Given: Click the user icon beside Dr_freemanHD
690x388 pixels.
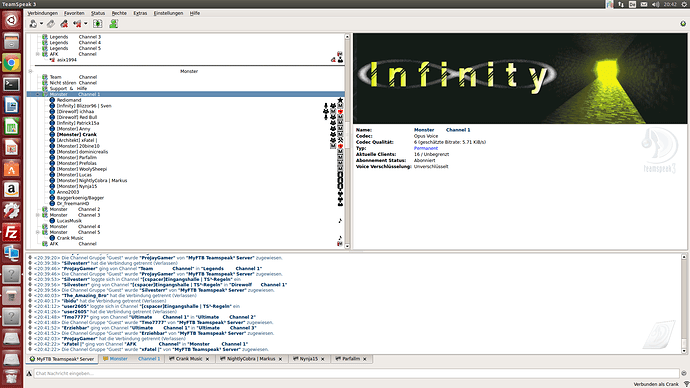Looking at the screenshot, I should 52,203.
